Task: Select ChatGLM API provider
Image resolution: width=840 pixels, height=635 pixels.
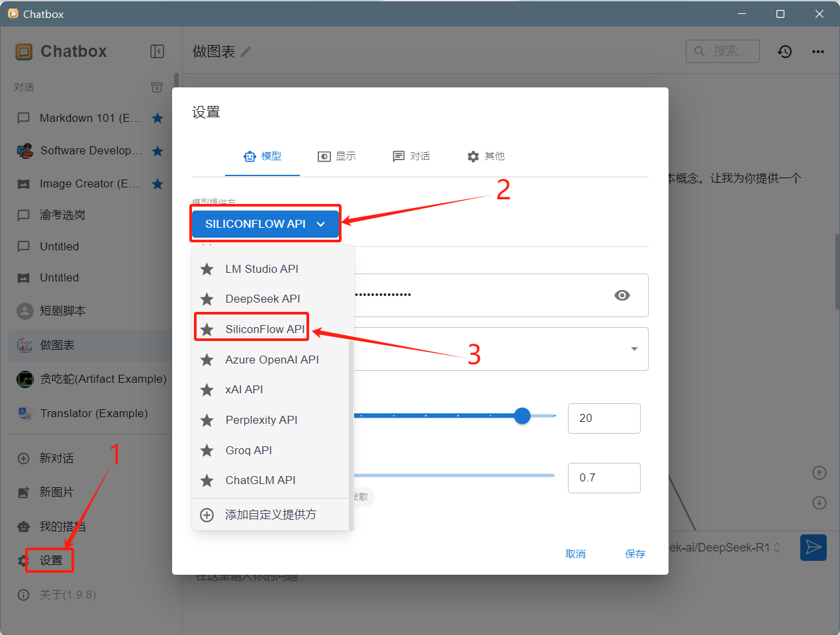Action: (270, 480)
